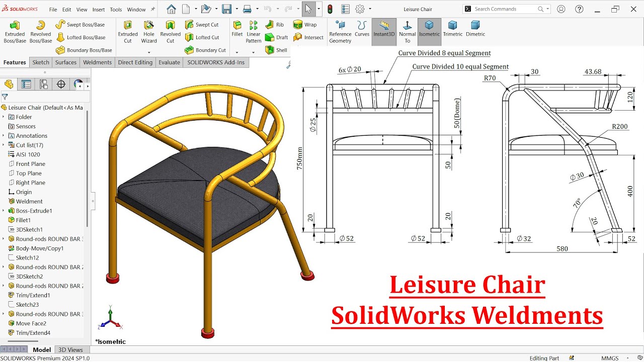Open the Print button dropdown arrow
The width and height of the screenshot is (644, 362).
click(257, 9)
